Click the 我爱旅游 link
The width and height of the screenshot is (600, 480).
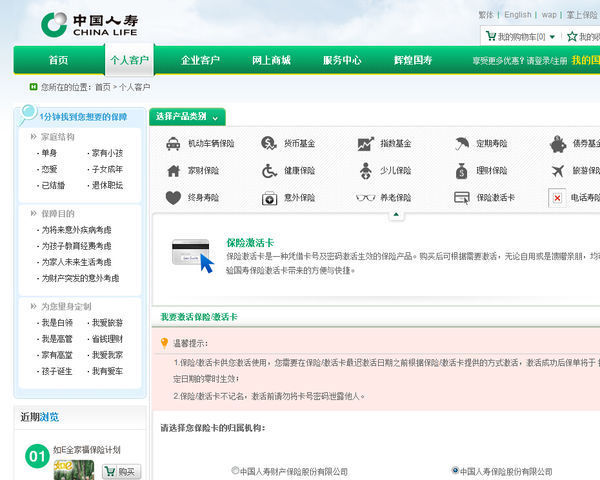click(x=107, y=323)
